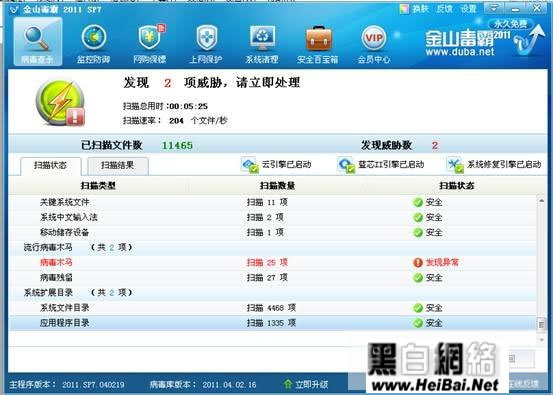Click the 系统修复引擎已启动 repair engine icon
Screen dimensions: 553x395
pos(455,165)
